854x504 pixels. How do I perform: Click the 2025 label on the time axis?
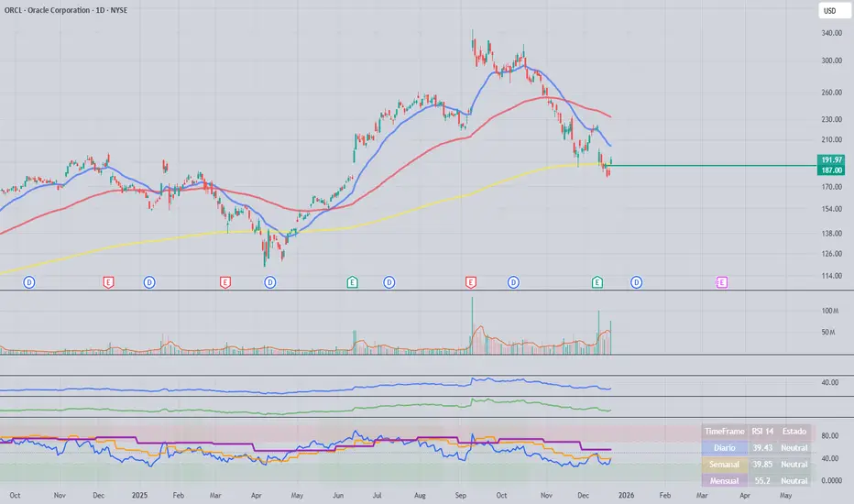point(140,495)
